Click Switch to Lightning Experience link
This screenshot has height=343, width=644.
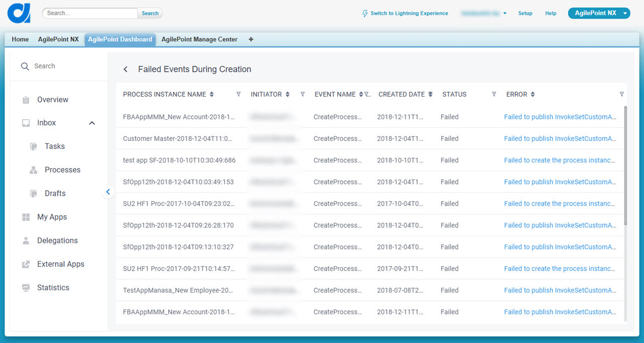point(409,14)
